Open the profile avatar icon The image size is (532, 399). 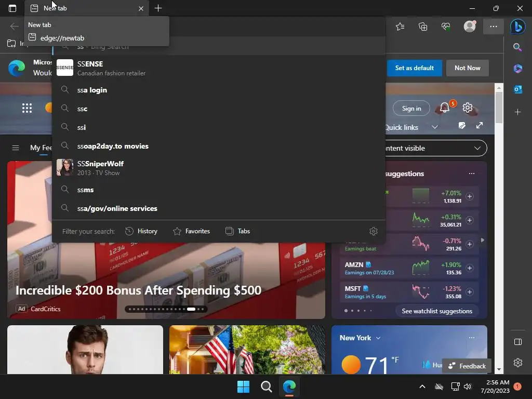pos(470,26)
